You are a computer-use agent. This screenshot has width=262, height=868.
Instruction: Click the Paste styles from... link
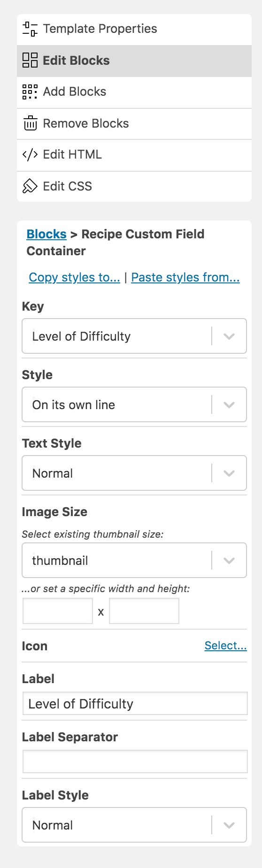[x=185, y=277]
